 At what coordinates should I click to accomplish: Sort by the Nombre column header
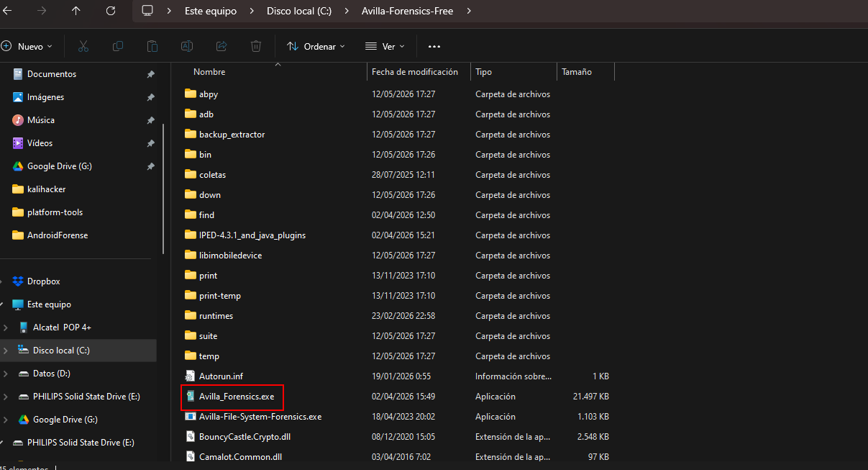click(x=209, y=72)
